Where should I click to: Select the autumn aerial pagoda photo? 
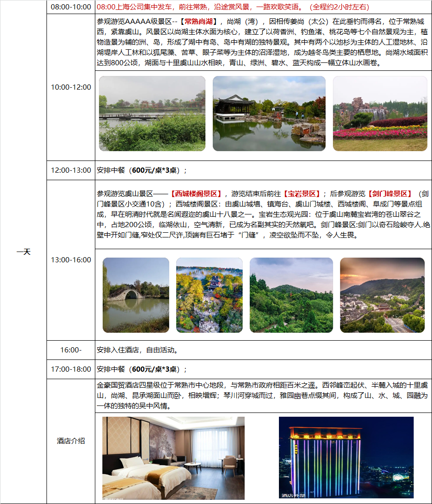click(209, 295)
